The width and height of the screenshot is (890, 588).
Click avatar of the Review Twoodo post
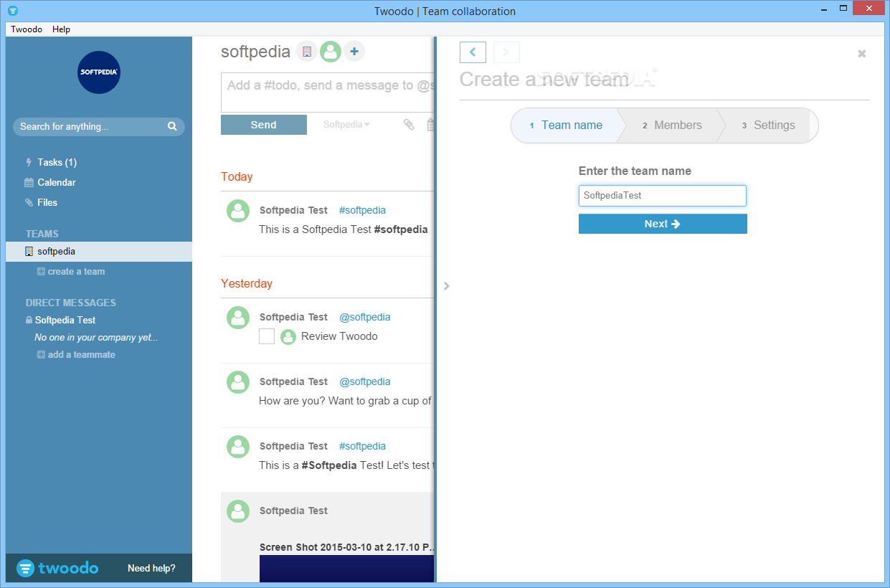(x=238, y=318)
